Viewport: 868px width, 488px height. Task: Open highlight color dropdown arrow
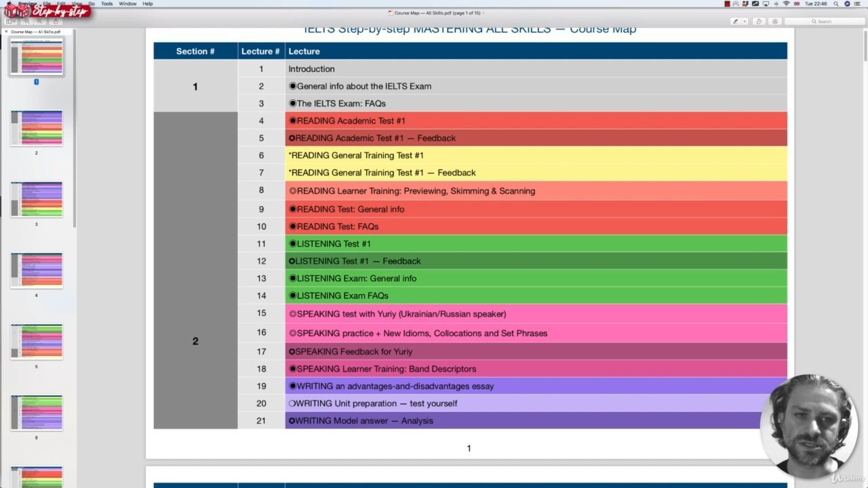(745, 21)
